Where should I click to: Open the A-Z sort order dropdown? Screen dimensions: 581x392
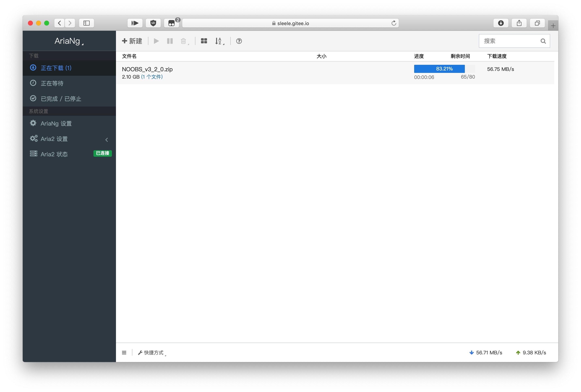[219, 41]
